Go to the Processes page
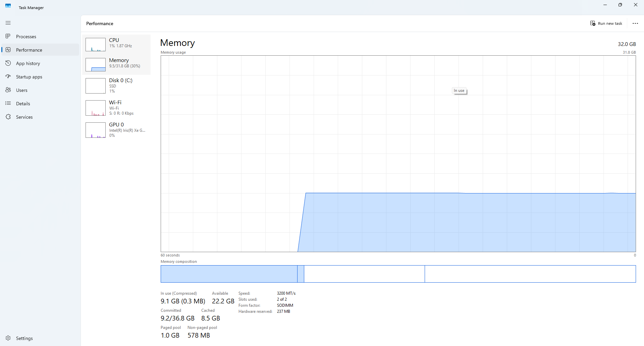644x346 pixels. coord(40,36)
